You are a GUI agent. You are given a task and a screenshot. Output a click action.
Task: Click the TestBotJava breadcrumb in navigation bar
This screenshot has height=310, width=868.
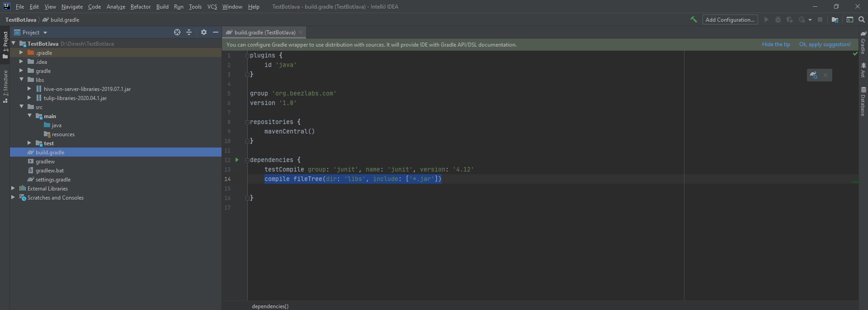pos(20,19)
